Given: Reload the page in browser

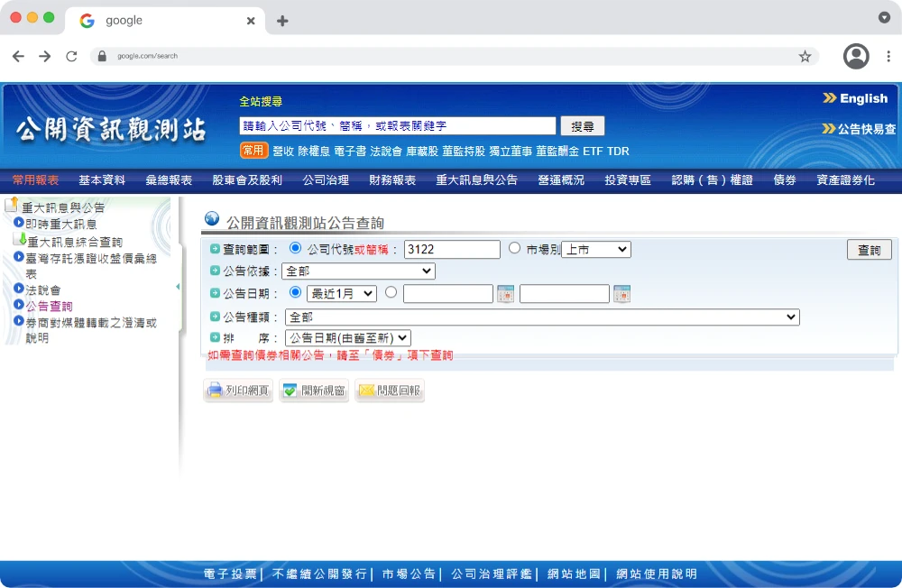Looking at the screenshot, I should click(71, 56).
